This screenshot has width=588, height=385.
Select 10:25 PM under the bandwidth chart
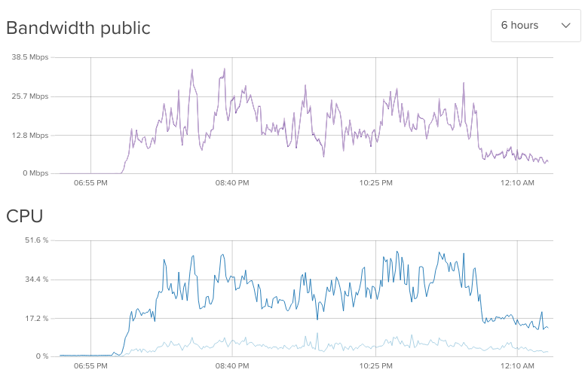(375, 182)
